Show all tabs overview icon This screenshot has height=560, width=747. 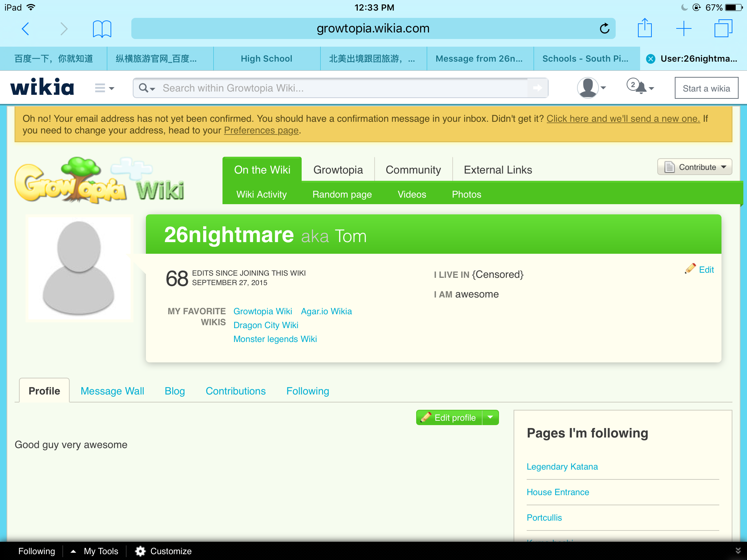point(723,28)
